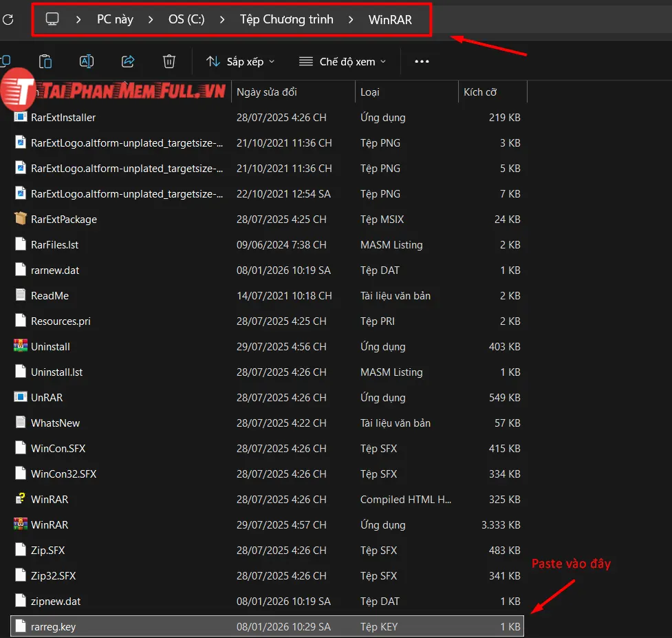Click the Rename toolbar icon
This screenshot has height=638, width=672.
pyautogui.click(x=87, y=61)
